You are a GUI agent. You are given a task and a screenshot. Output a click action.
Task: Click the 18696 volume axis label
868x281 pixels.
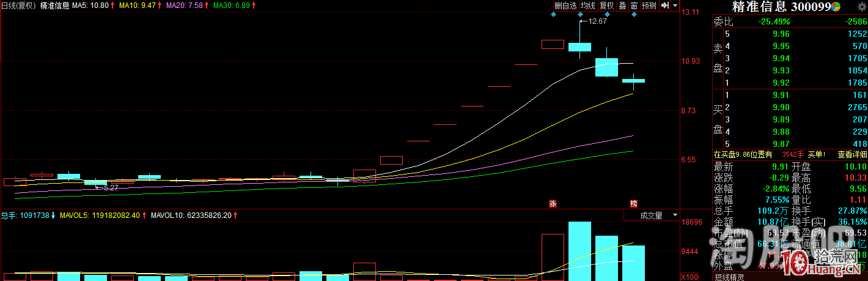[x=692, y=223]
